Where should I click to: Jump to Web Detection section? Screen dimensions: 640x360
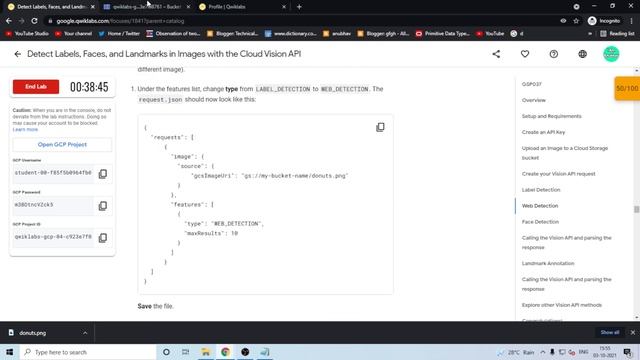click(x=540, y=206)
